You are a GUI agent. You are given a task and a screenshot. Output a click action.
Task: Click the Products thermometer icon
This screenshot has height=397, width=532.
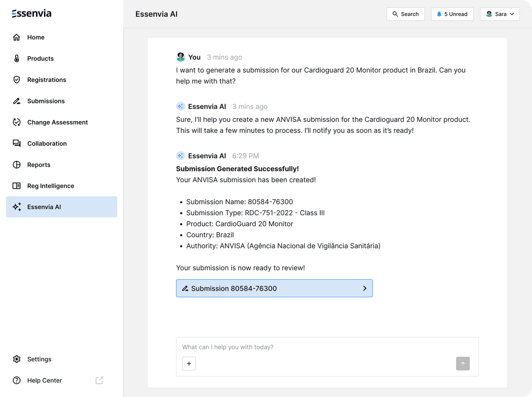click(17, 58)
